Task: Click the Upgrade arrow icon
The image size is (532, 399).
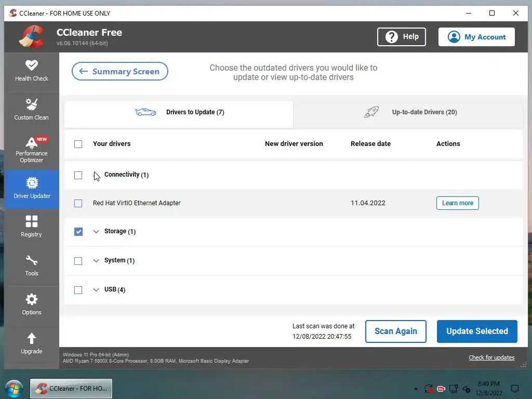Action: coord(32,338)
